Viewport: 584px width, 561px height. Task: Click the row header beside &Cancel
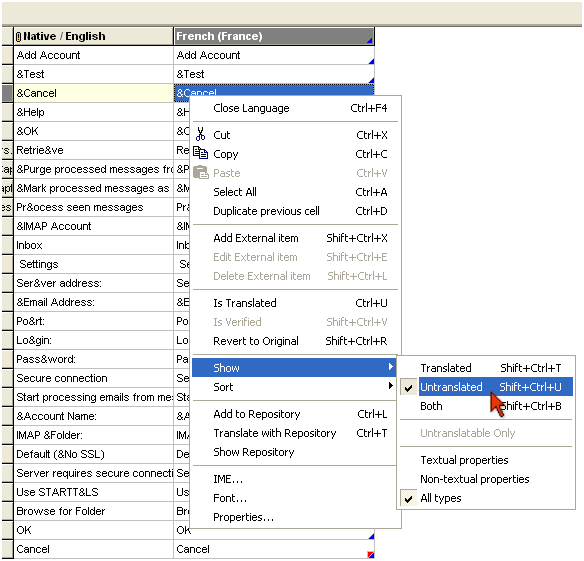point(7,93)
